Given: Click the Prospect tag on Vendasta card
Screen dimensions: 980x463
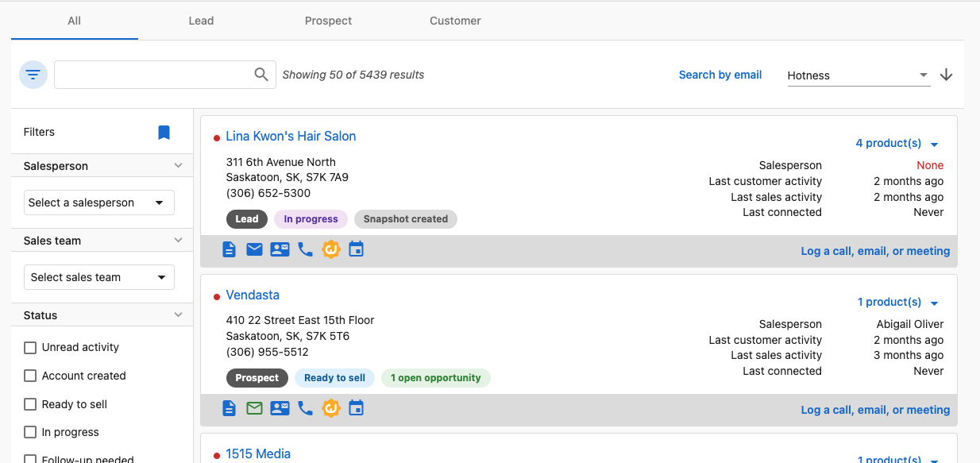Looking at the screenshot, I should [x=257, y=378].
